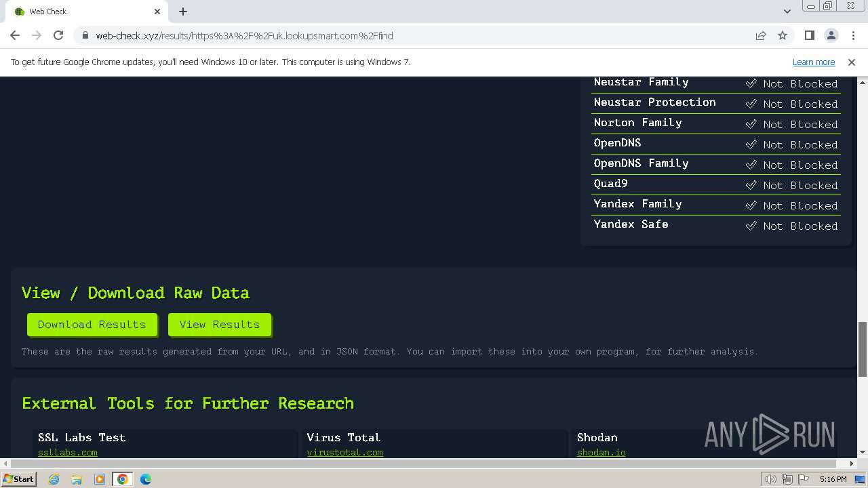View site security lock info
Screen dimensions: 868x488
85,36
